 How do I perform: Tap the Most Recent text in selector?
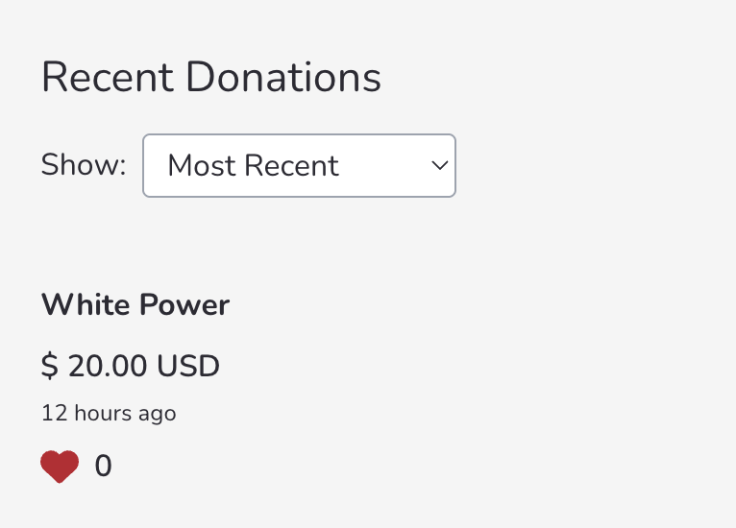pyautogui.click(x=253, y=166)
